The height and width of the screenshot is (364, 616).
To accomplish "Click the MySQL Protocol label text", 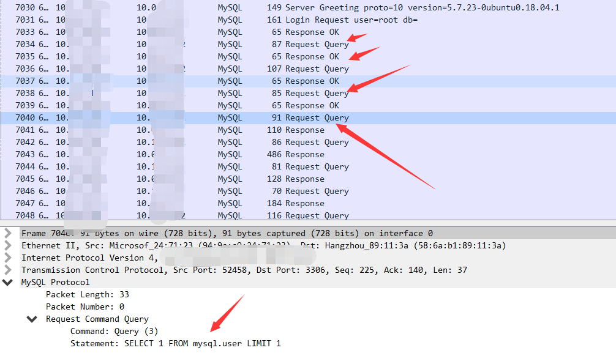I will [55, 282].
